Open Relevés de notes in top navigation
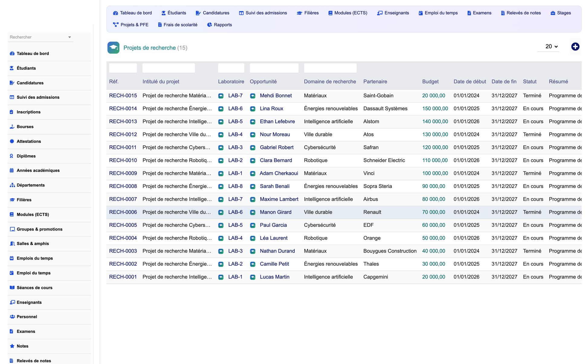 pos(521,13)
